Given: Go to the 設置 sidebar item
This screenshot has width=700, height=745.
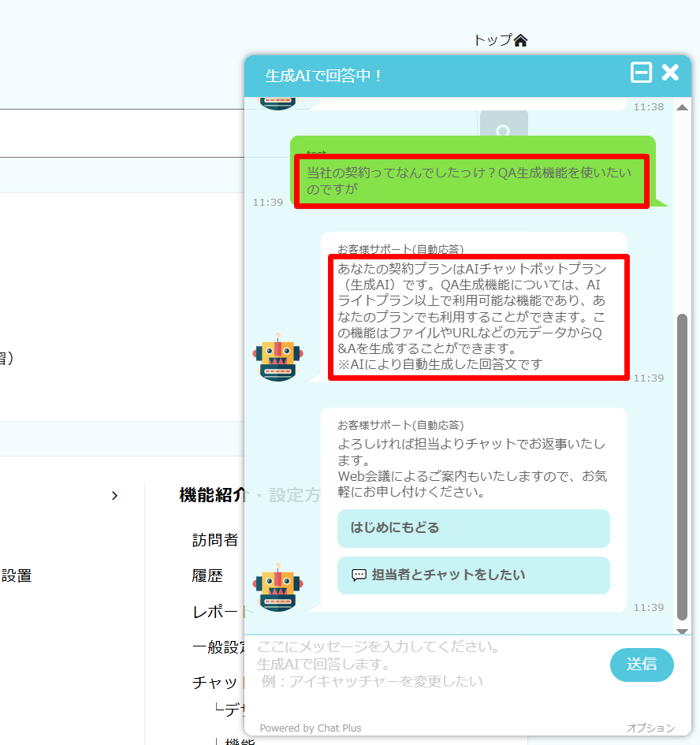Looking at the screenshot, I should [16, 576].
